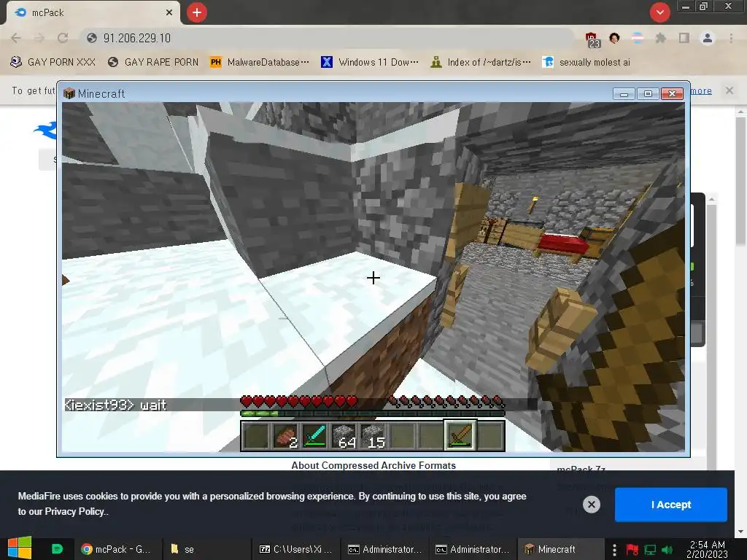Open the Chrome profile avatar button
747x560 pixels.
click(708, 38)
